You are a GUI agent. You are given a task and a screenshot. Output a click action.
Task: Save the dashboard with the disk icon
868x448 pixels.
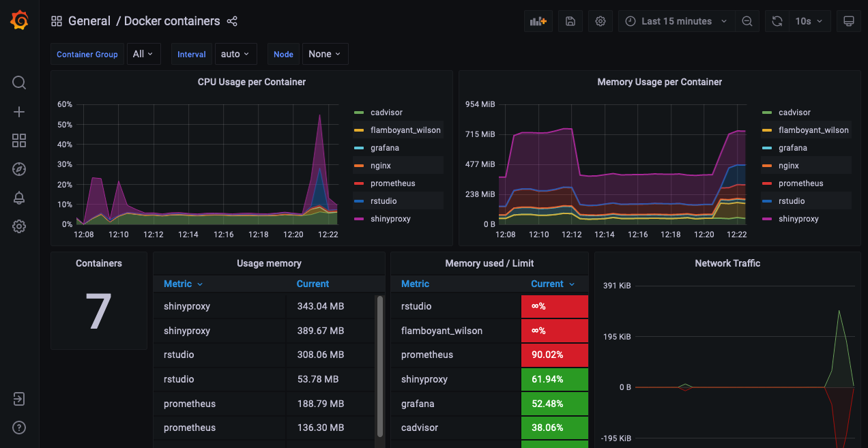570,21
